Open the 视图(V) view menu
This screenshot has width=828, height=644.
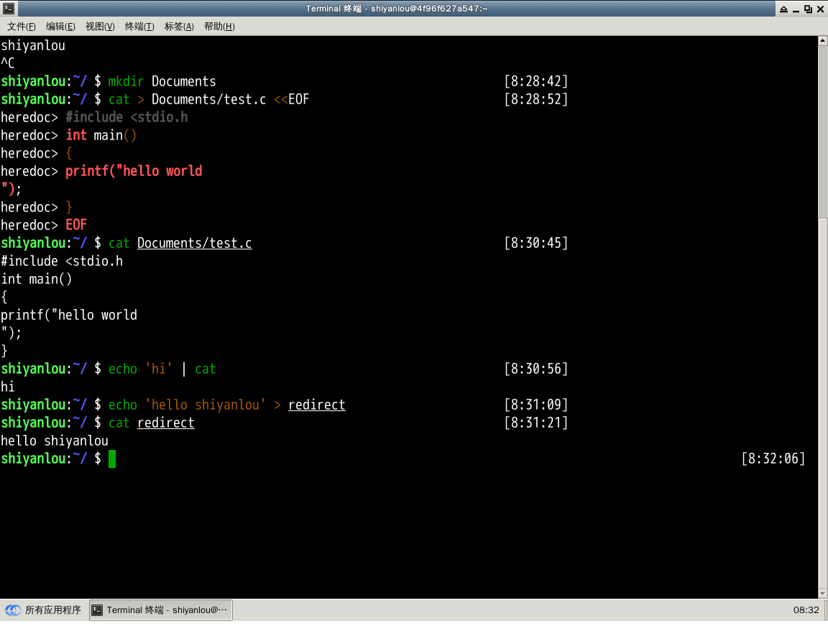tap(100, 27)
